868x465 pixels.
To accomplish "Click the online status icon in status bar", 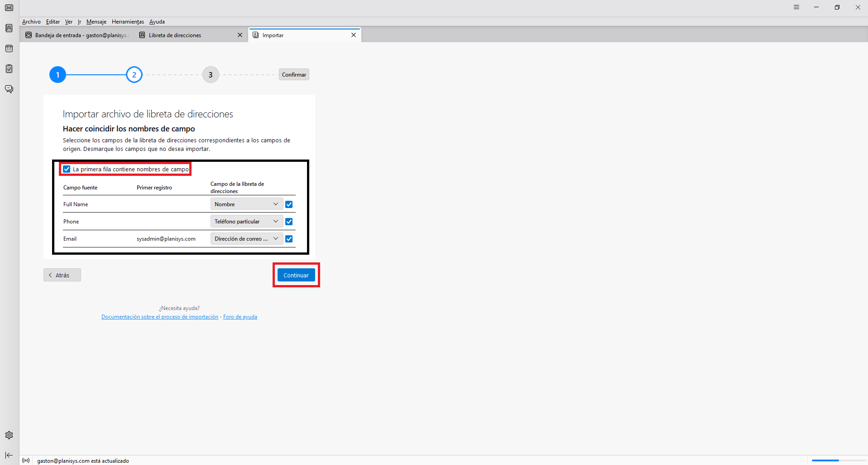I will (x=26, y=460).
